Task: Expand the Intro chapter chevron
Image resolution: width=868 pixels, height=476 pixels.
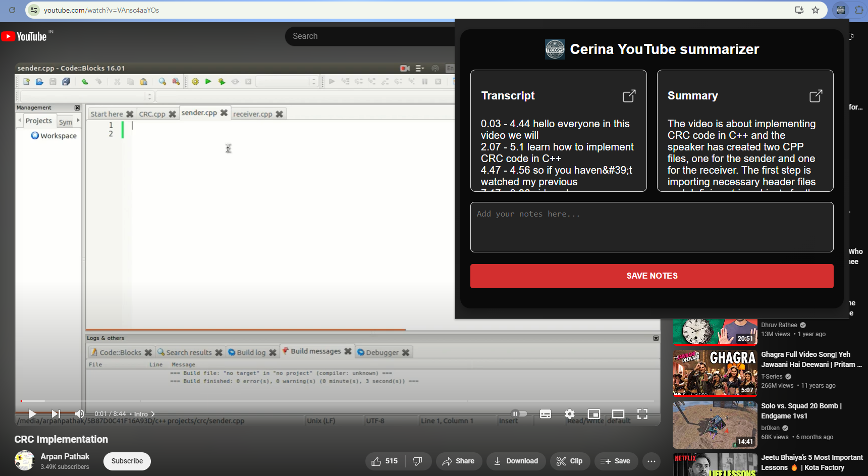Action: click(153, 414)
